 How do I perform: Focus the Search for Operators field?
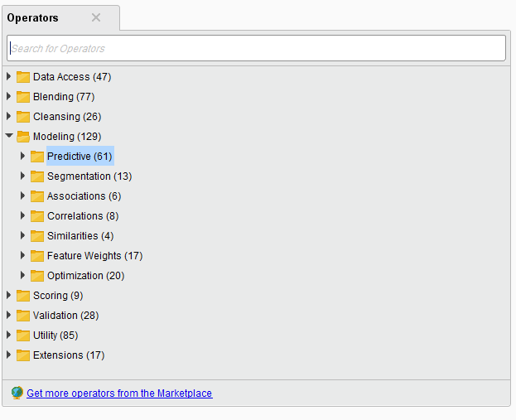point(256,48)
